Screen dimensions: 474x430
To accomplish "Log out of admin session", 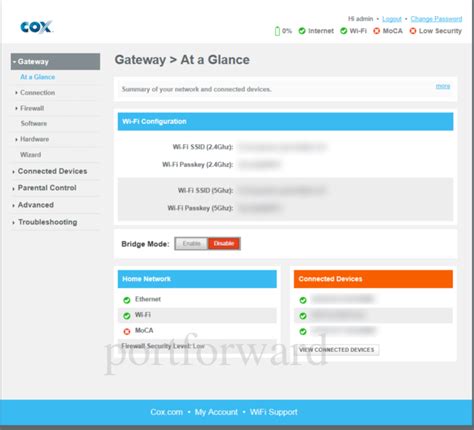I will (x=392, y=19).
